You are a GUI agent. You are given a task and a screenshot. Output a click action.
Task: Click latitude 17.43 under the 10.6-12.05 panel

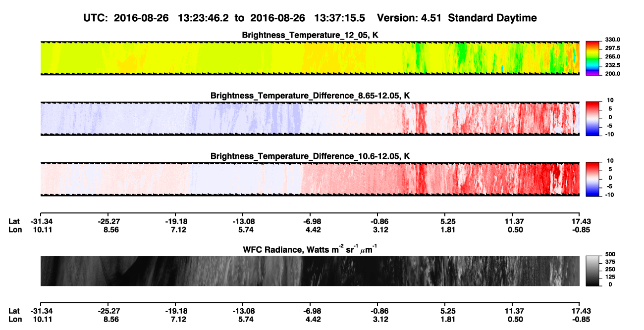581,221
